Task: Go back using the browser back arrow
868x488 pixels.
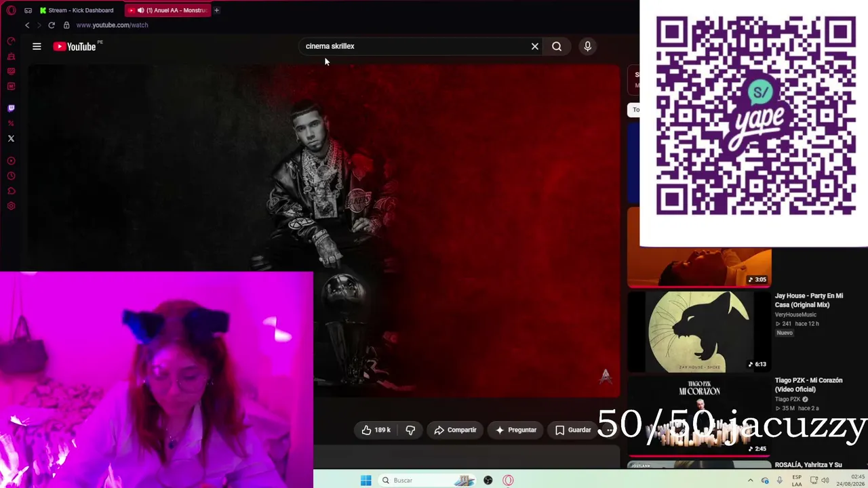Action: coord(27,25)
